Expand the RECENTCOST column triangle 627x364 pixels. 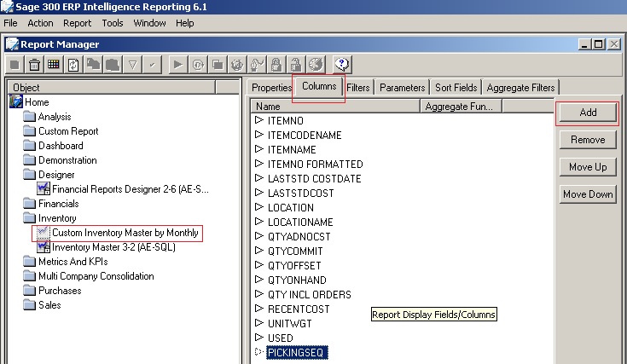pos(259,309)
